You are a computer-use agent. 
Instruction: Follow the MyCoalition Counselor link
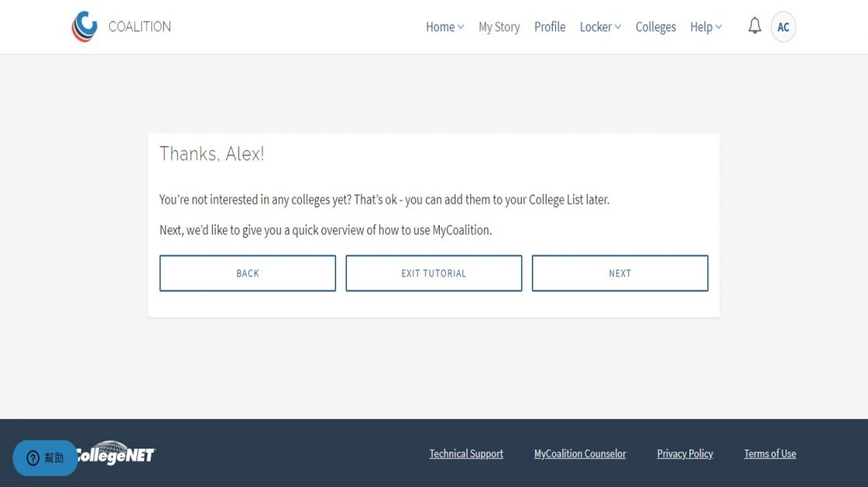pyautogui.click(x=579, y=453)
